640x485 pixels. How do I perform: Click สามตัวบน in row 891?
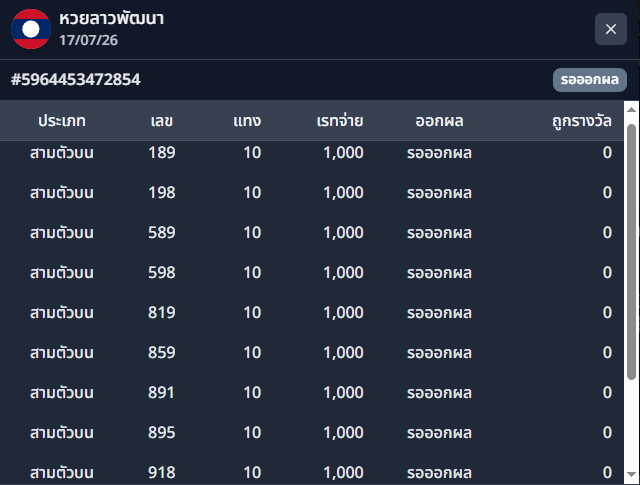62,393
